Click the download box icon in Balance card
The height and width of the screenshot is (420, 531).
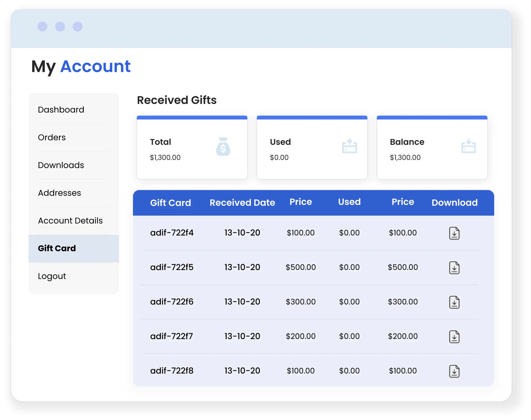coord(469,146)
